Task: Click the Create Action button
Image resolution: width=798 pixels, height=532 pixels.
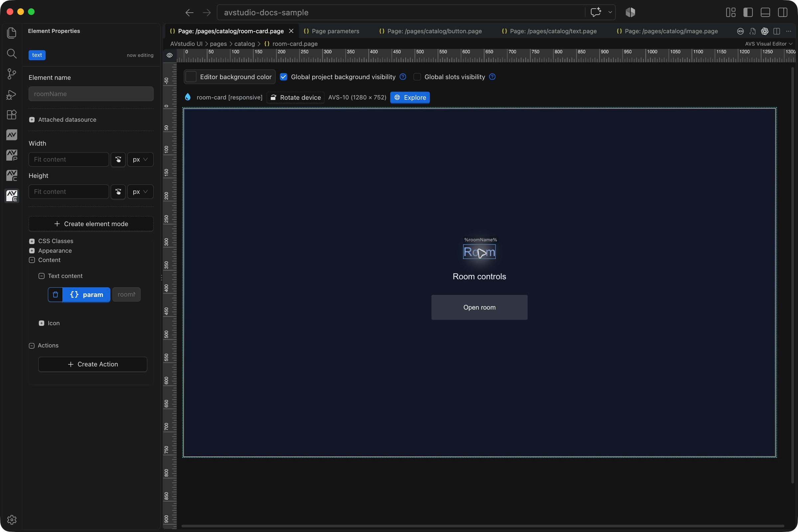Action: point(93,364)
